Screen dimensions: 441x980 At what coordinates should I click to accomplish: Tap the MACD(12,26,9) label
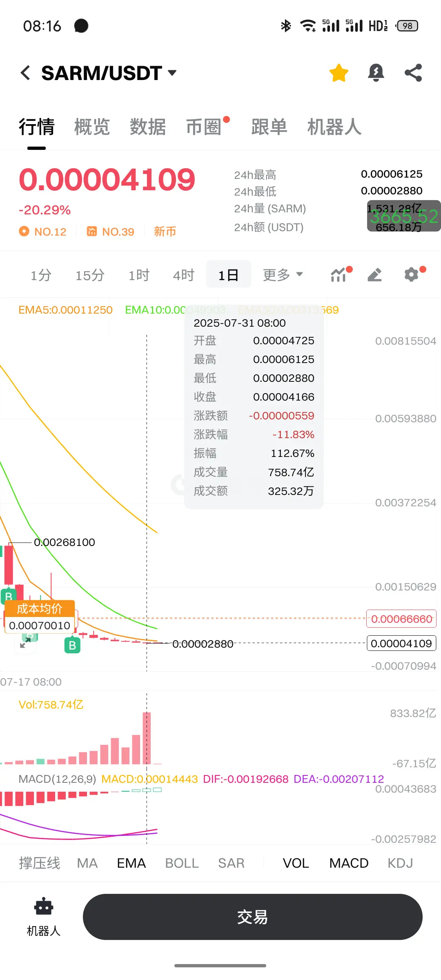[57, 779]
